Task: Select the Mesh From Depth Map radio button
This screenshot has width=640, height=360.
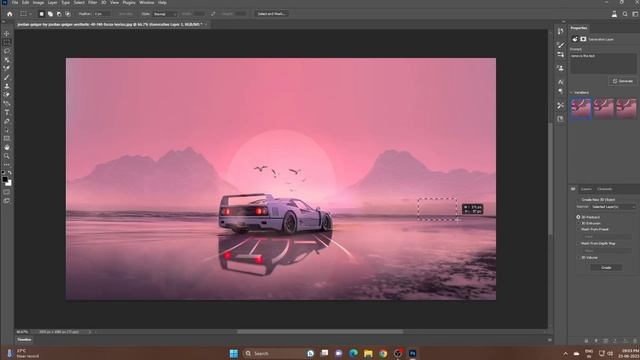Action: pyautogui.click(x=578, y=243)
